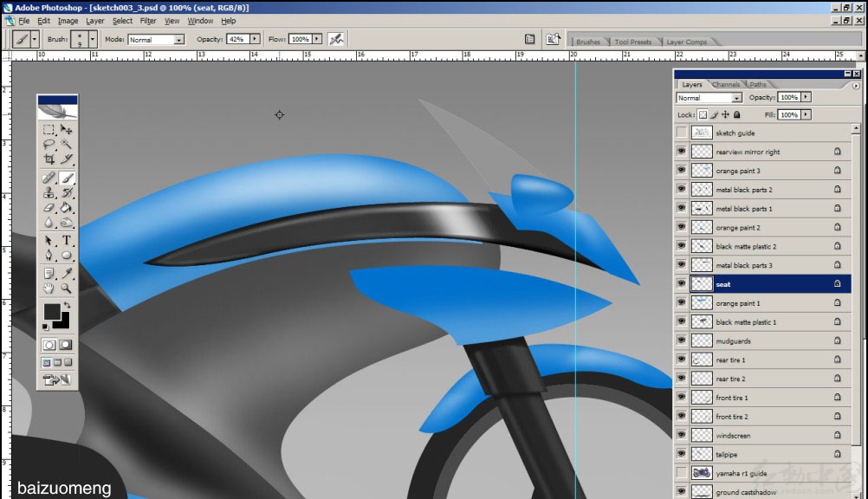Select the Hand tool

(49, 288)
